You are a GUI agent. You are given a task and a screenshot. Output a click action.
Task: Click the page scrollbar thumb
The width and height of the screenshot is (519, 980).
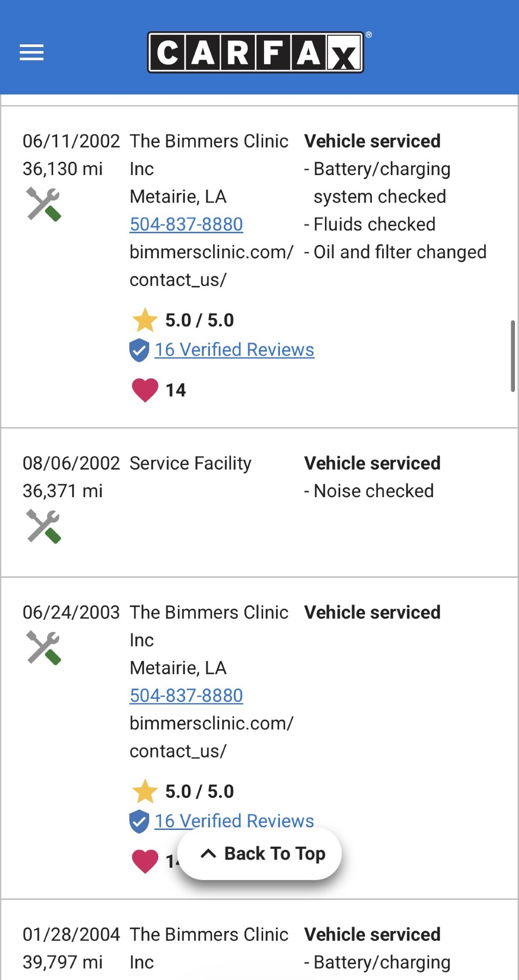point(512,356)
